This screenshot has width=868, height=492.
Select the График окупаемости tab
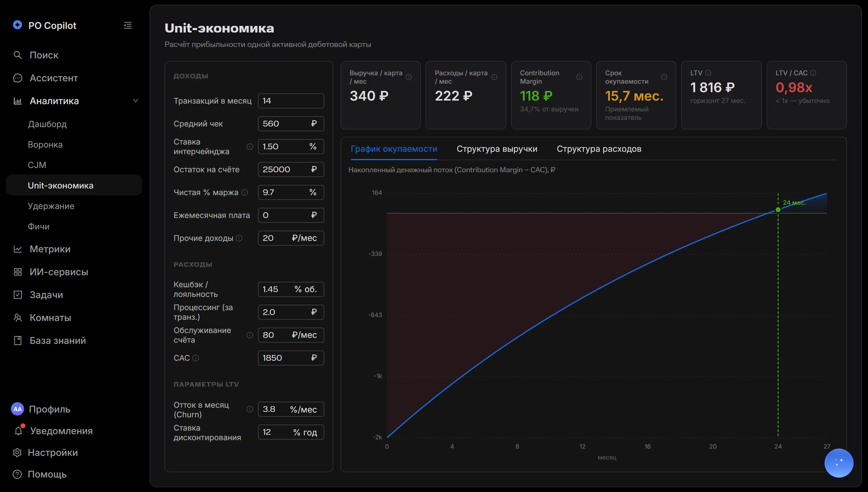click(x=394, y=149)
